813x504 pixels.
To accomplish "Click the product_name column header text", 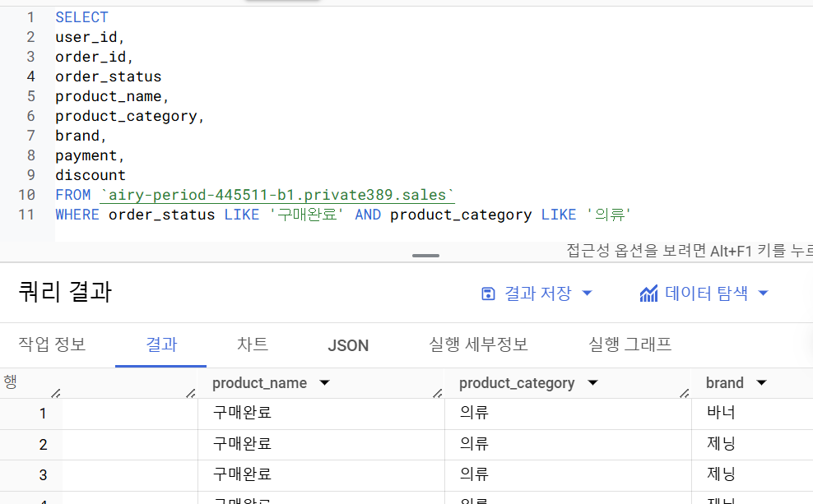I will tap(259, 383).
